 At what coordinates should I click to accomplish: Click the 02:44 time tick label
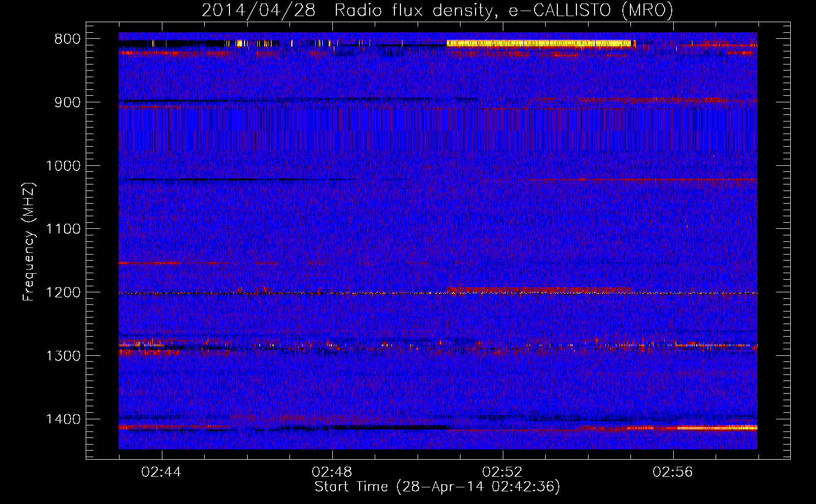(161, 472)
